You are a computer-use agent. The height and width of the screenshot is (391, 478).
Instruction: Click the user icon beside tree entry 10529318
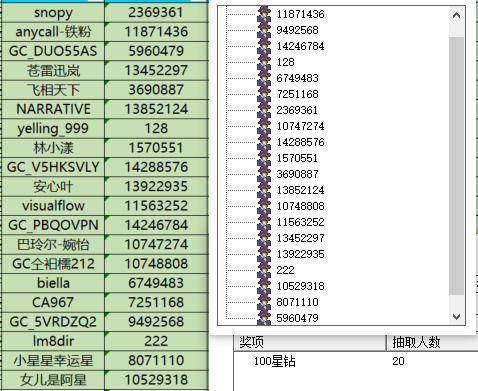coord(264,286)
